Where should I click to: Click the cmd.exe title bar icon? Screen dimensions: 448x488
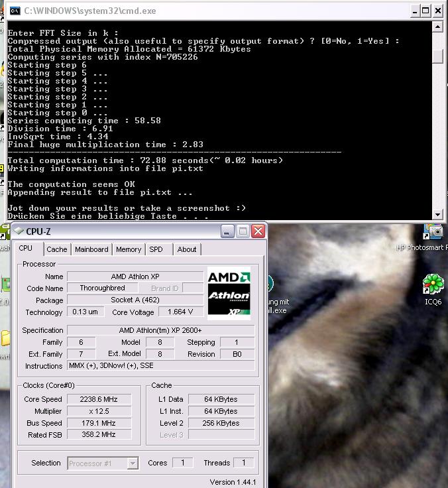tap(15, 11)
